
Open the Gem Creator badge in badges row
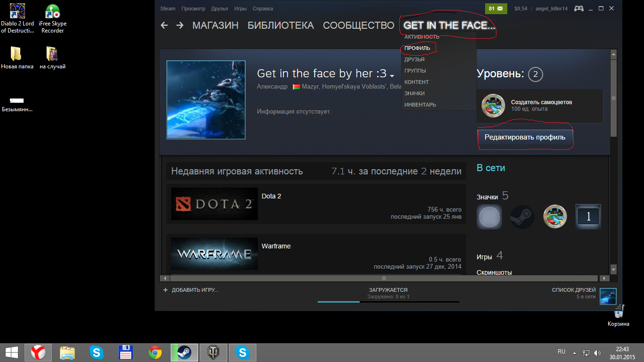coord(555,217)
